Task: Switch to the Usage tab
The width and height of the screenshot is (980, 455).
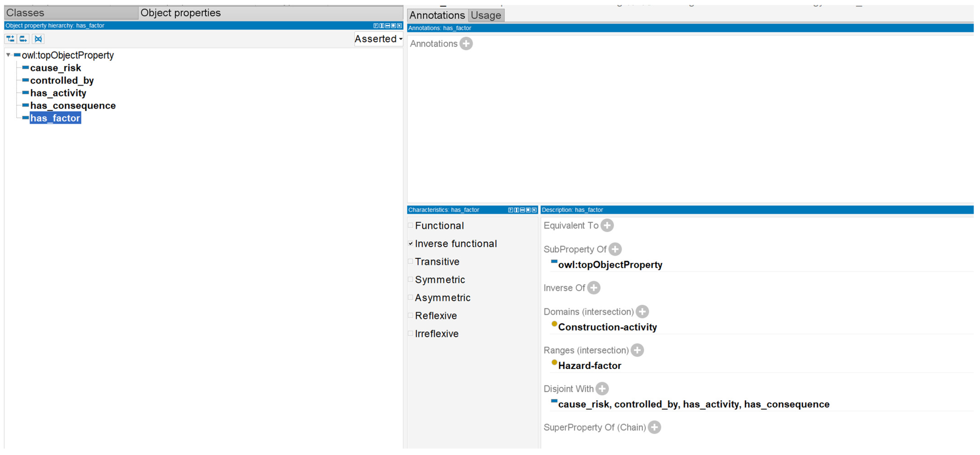Action: [486, 16]
